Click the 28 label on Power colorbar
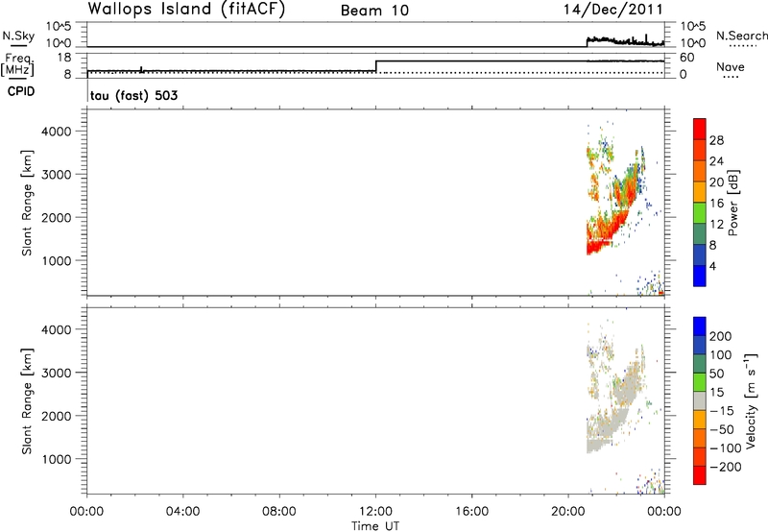This screenshot has height=532, width=768. coord(716,140)
